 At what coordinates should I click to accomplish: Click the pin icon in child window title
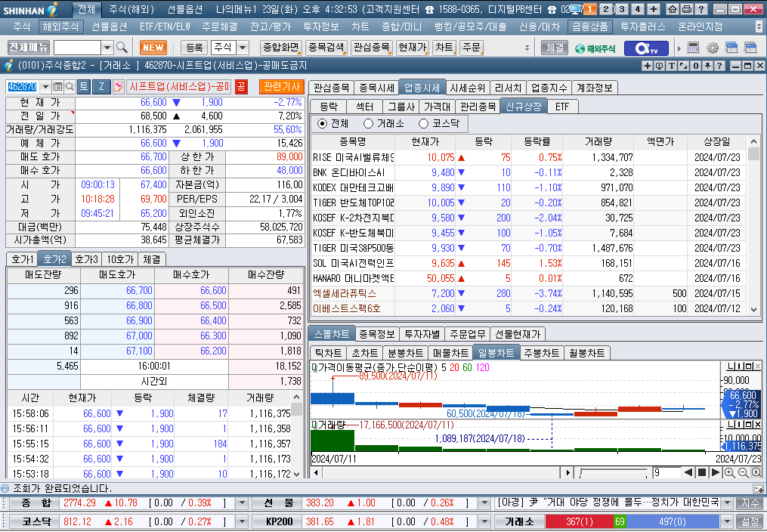[707, 66]
